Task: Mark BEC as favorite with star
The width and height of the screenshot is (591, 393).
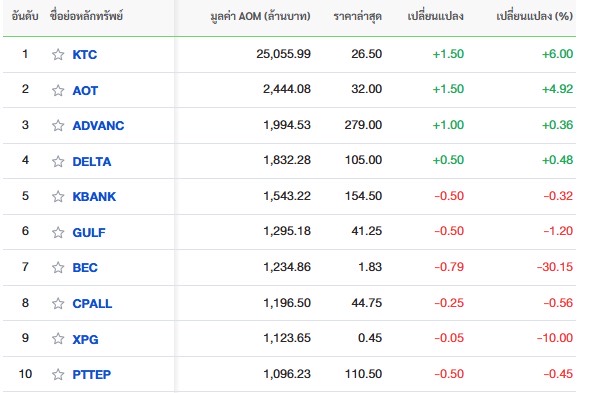Action: (x=58, y=268)
